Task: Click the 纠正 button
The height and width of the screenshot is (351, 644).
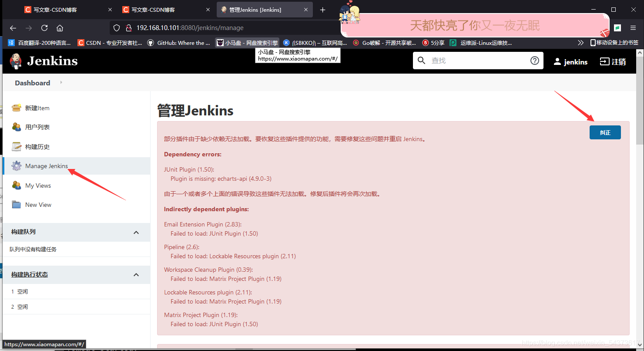Action: [605, 132]
